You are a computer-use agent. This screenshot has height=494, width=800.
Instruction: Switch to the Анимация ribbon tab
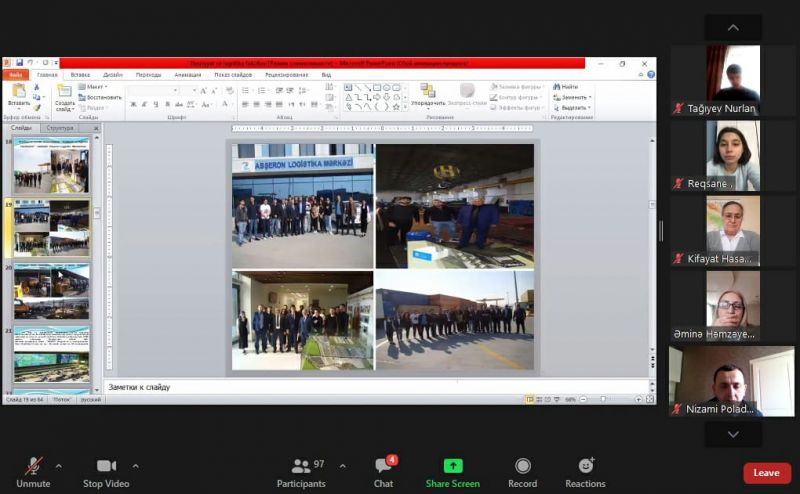click(x=187, y=75)
